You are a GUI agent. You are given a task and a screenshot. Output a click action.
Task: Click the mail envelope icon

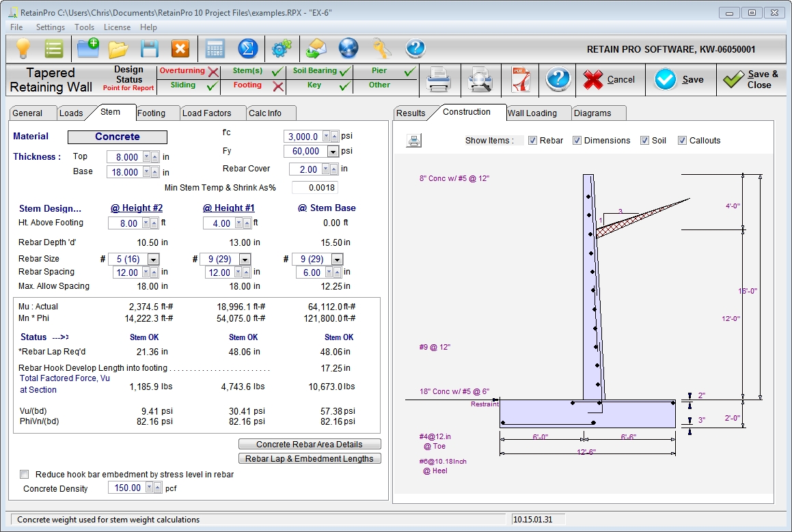(x=316, y=49)
